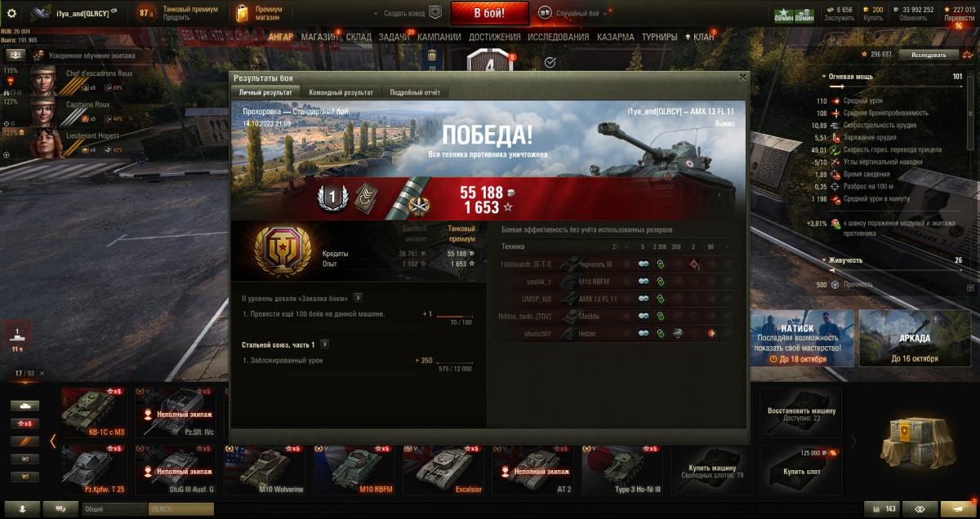This screenshot has width=980, height=519.
Task: Open the ИССЛЕДОВАНИЯ menu item
Action: [558, 37]
